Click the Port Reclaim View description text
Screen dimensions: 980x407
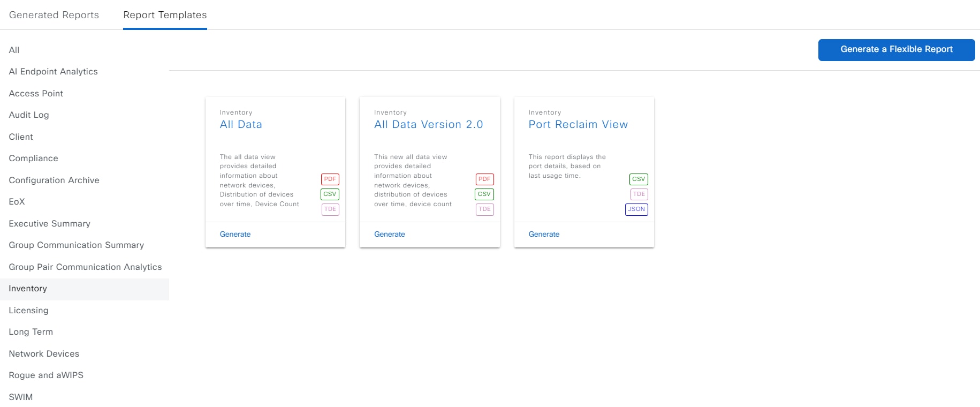point(567,167)
